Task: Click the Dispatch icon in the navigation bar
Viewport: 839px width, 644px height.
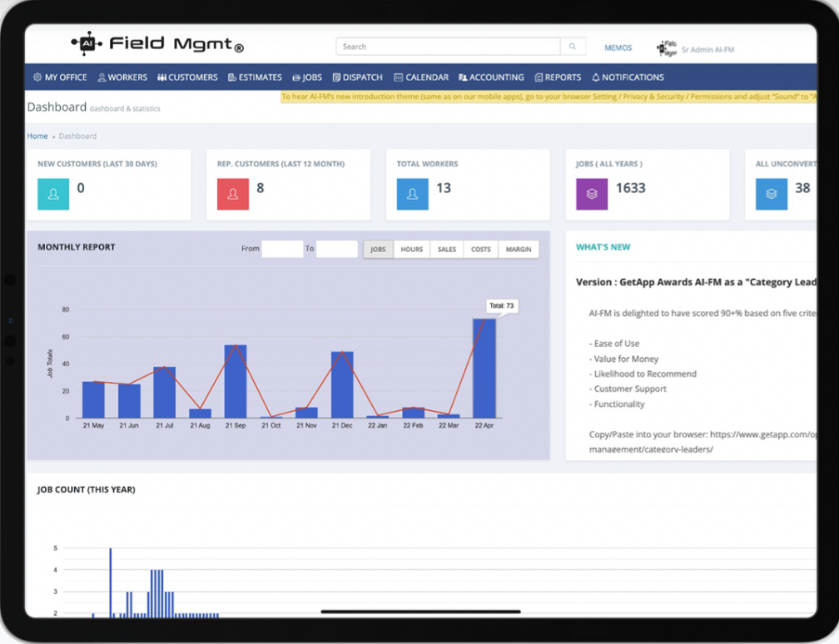Action: pyautogui.click(x=335, y=77)
